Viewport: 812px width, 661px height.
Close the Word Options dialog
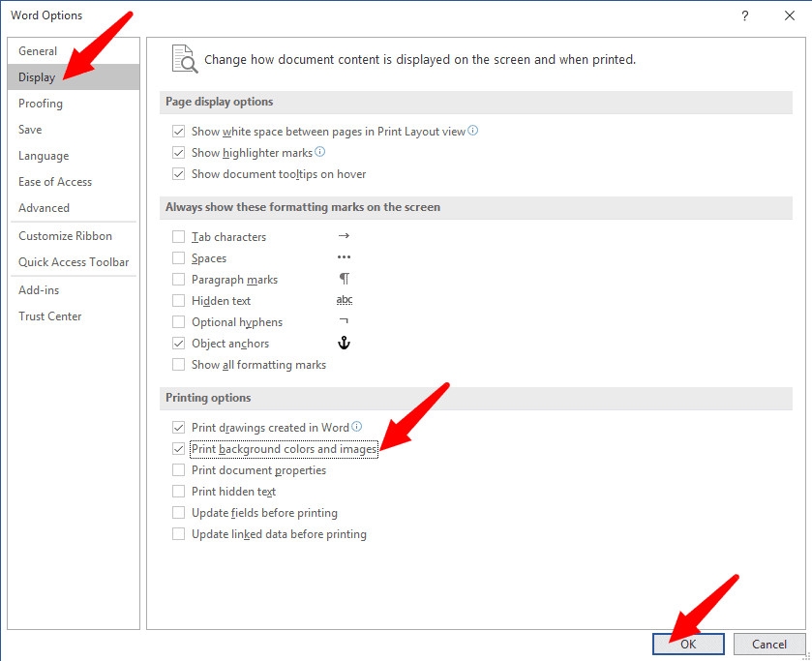click(x=789, y=15)
